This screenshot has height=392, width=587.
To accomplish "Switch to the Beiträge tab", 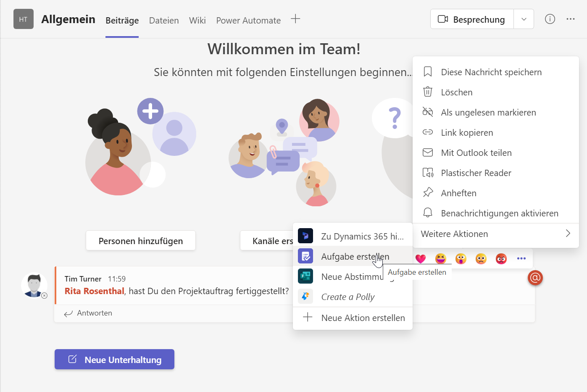I will pos(122,21).
